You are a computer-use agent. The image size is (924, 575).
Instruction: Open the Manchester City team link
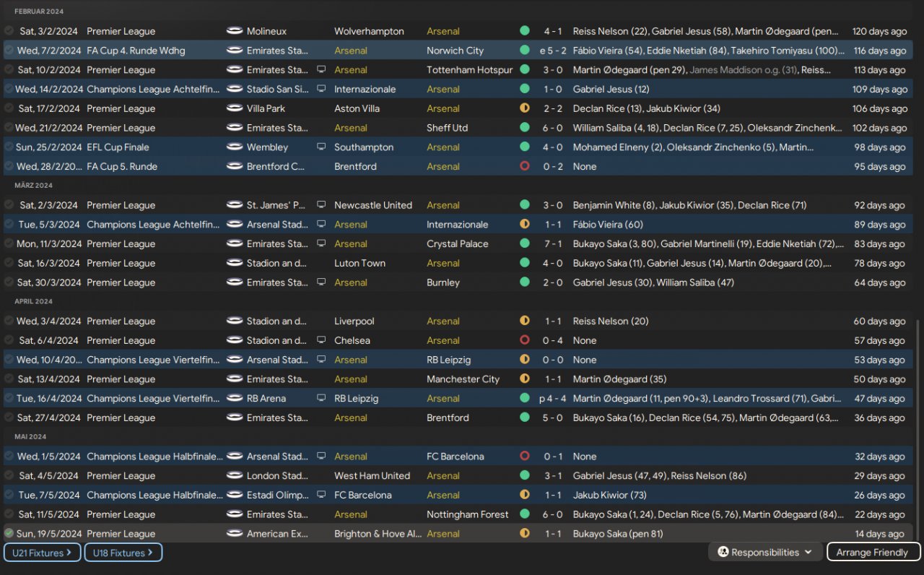pos(463,379)
